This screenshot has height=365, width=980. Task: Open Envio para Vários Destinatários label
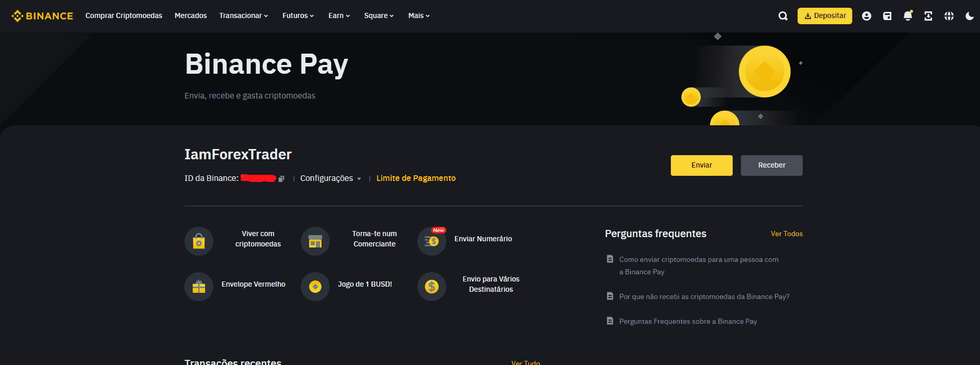coord(491,284)
